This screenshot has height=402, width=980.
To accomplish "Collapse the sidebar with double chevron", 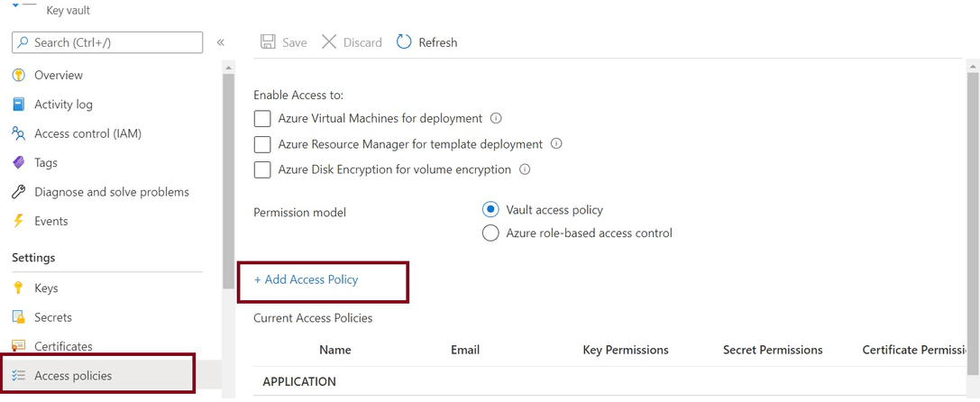I will [x=220, y=42].
